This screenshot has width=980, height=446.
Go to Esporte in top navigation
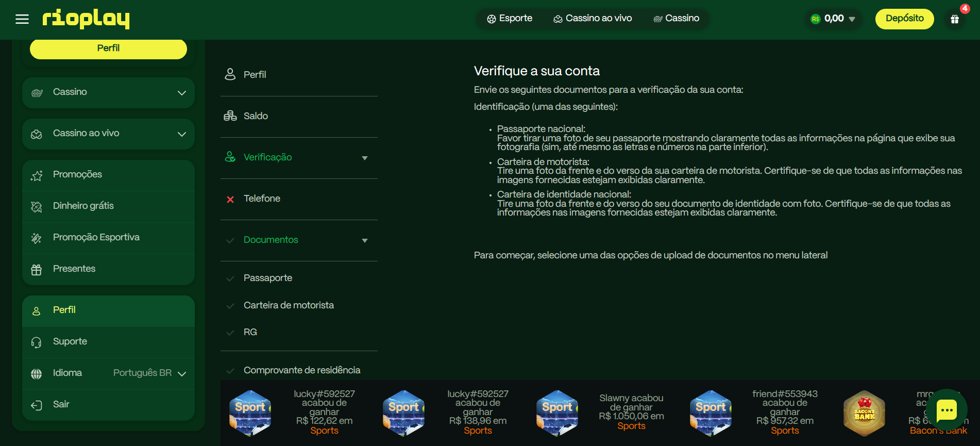(510, 19)
